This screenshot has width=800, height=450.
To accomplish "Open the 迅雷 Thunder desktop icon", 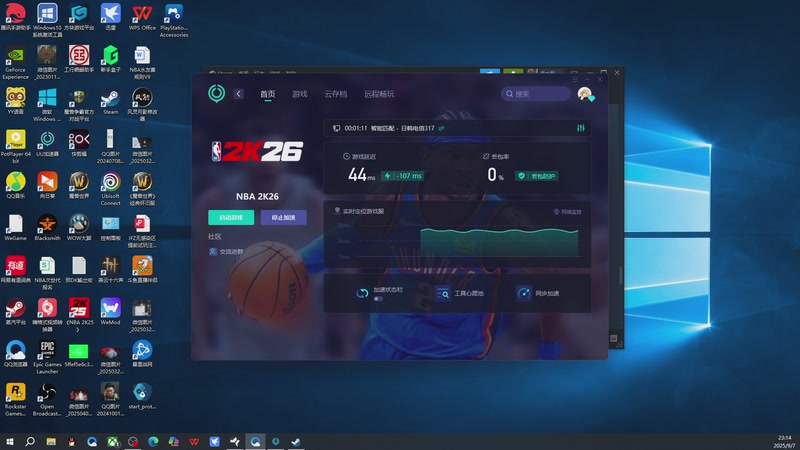I will click(x=111, y=16).
